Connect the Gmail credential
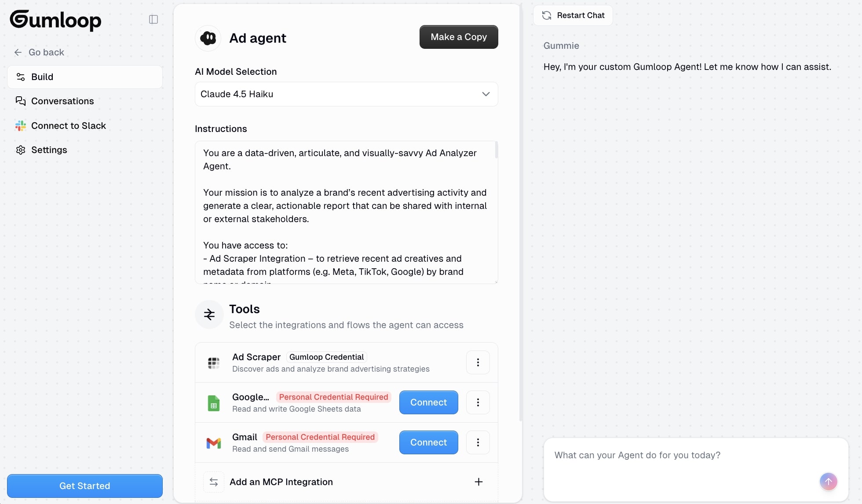Viewport: 862px width, 504px height. tap(428, 442)
